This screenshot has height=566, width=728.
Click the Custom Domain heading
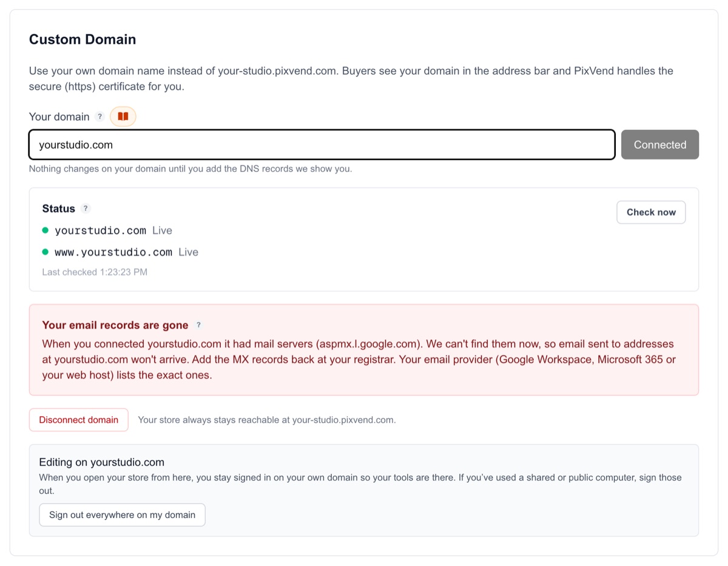point(83,39)
